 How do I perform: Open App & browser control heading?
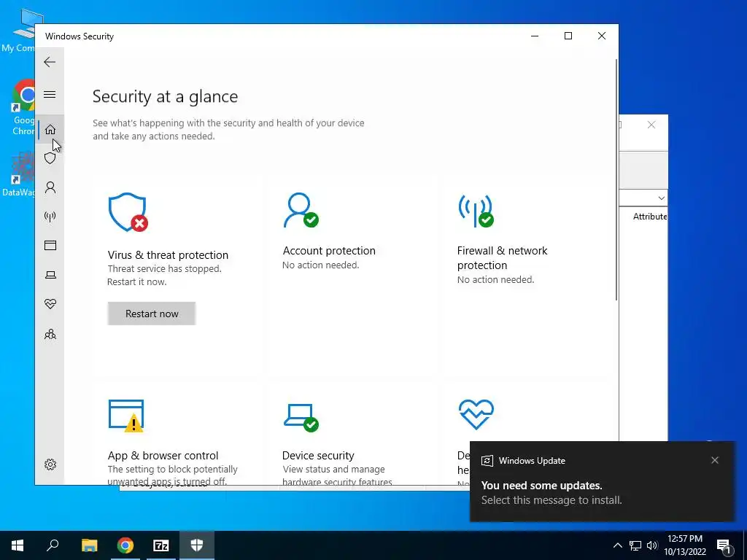[163, 456]
